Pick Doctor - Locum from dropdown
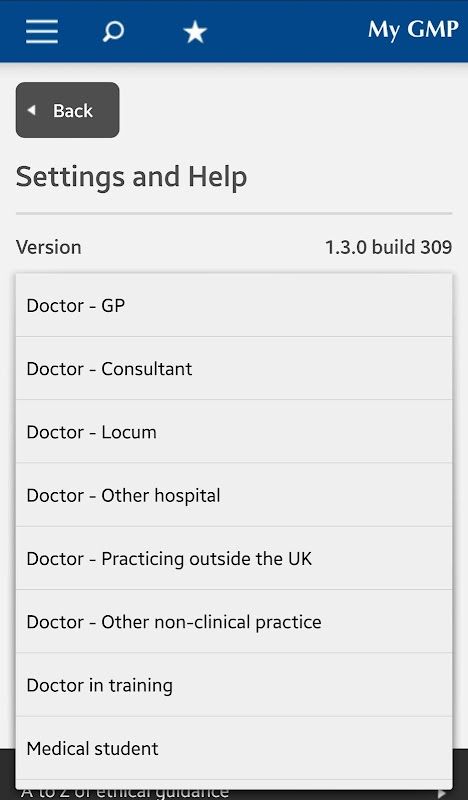Screen dimensions: 468x800 click(x=234, y=432)
